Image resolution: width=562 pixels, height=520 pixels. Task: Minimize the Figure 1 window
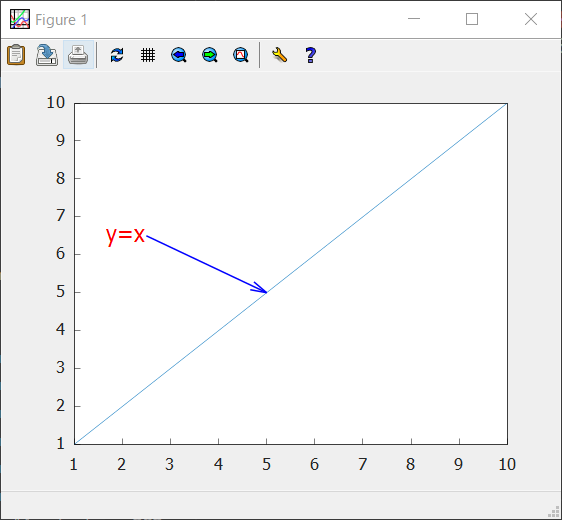click(414, 19)
